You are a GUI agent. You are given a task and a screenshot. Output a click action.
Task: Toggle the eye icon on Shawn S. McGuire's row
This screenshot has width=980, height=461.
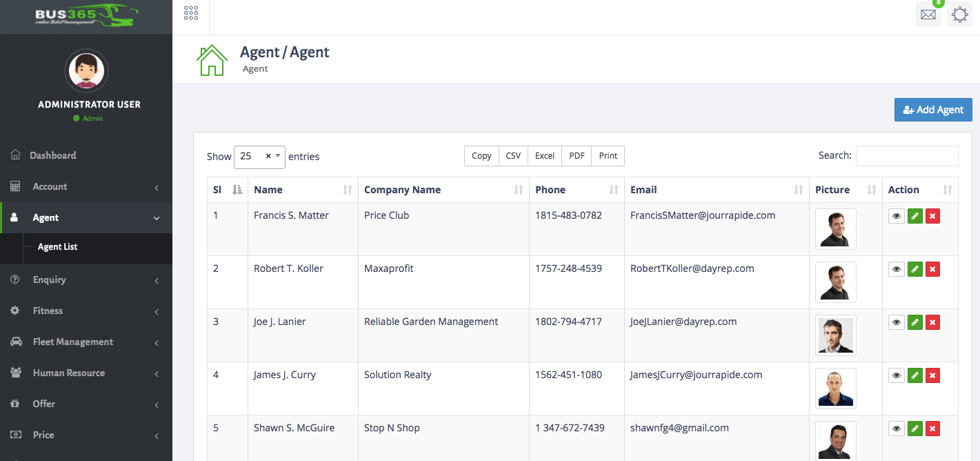[x=896, y=428]
